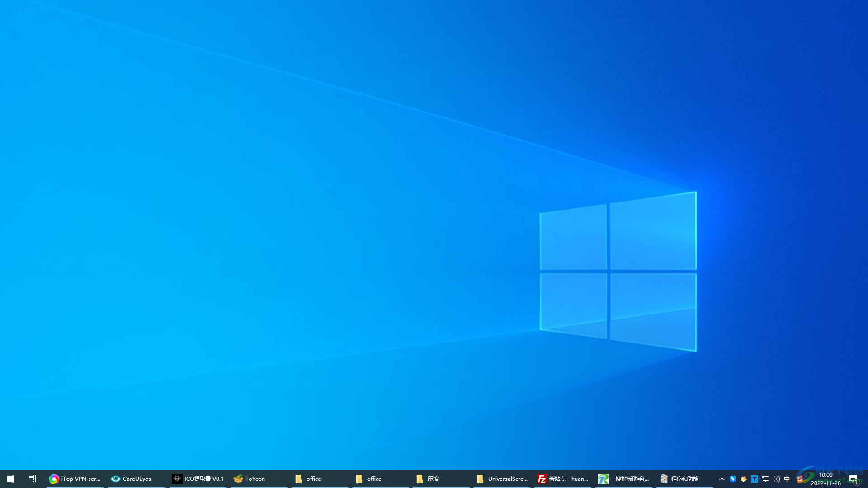Switch to 程序和功能 taskbar window
Screen dimensions: 868x488
pyautogui.click(x=685, y=479)
